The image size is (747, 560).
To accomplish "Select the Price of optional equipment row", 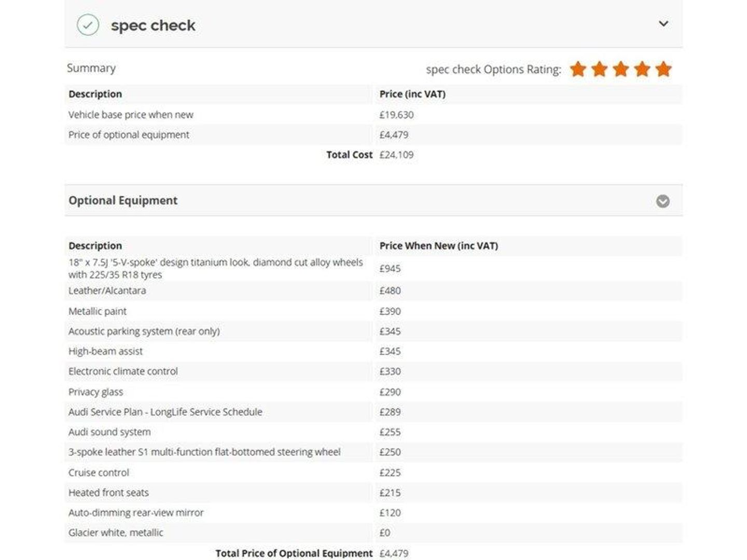I will point(374,135).
